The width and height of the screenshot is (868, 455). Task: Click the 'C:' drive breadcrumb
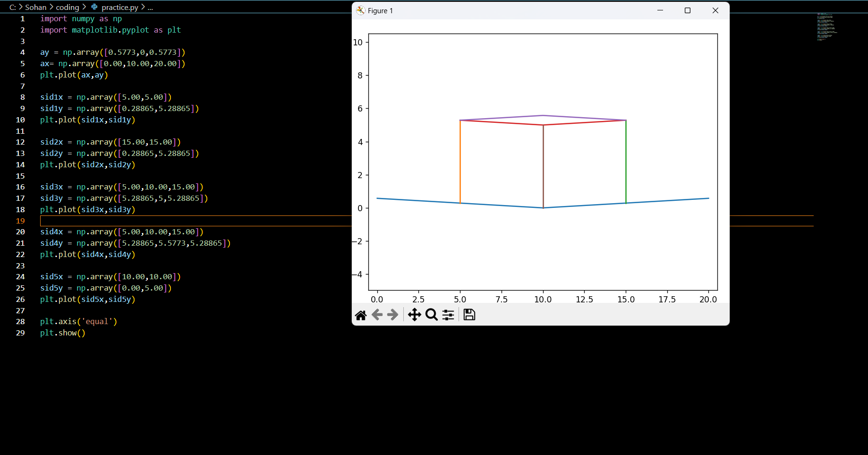[x=13, y=7]
